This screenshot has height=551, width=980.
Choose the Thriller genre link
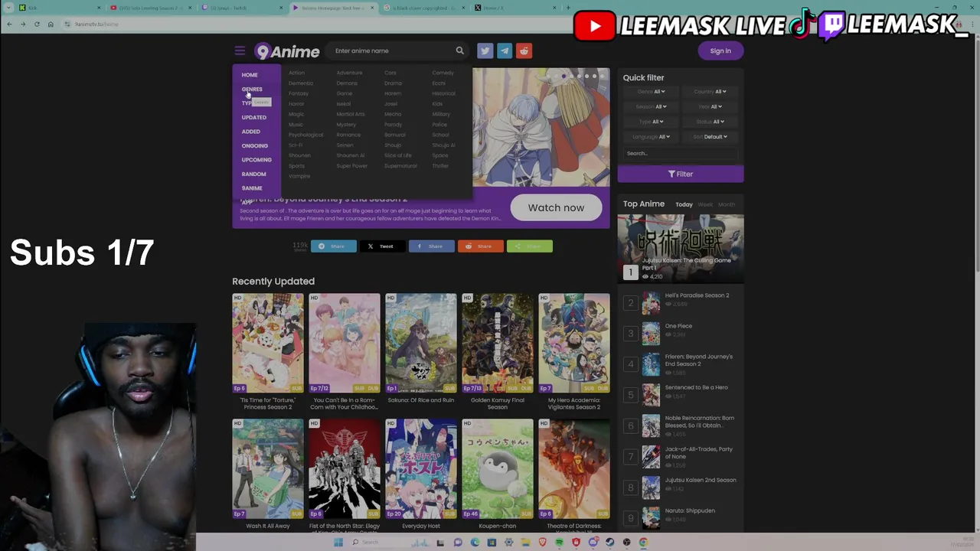pyautogui.click(x=440, y=166)
